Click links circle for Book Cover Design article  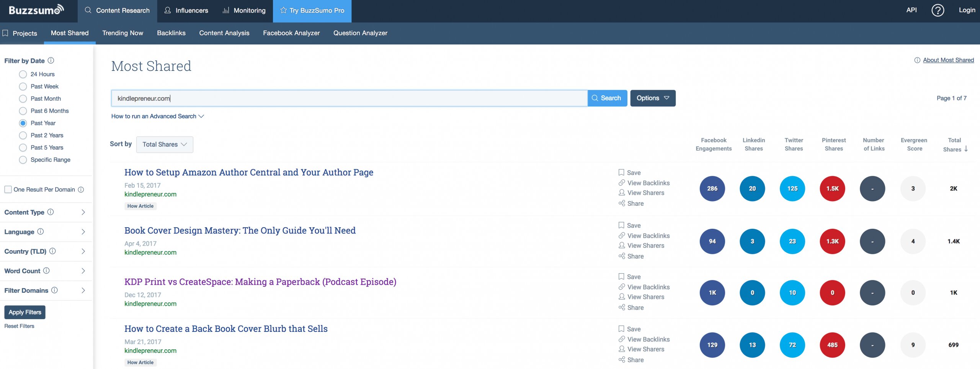(872, 241)
